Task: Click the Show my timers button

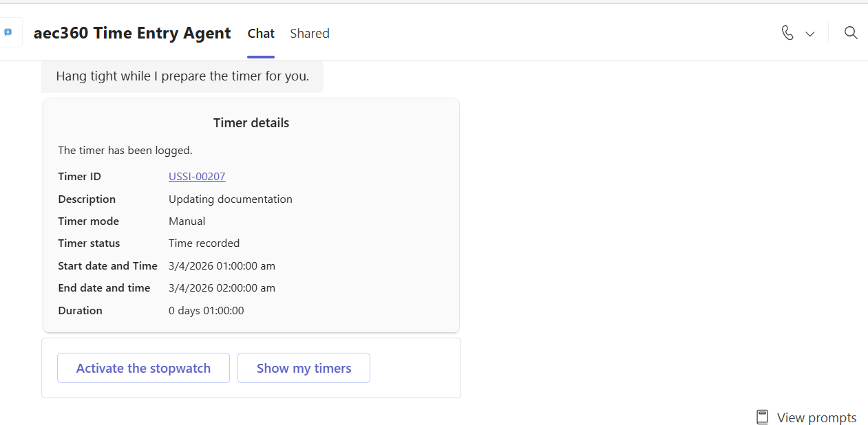Action: (x=304, y=368)
